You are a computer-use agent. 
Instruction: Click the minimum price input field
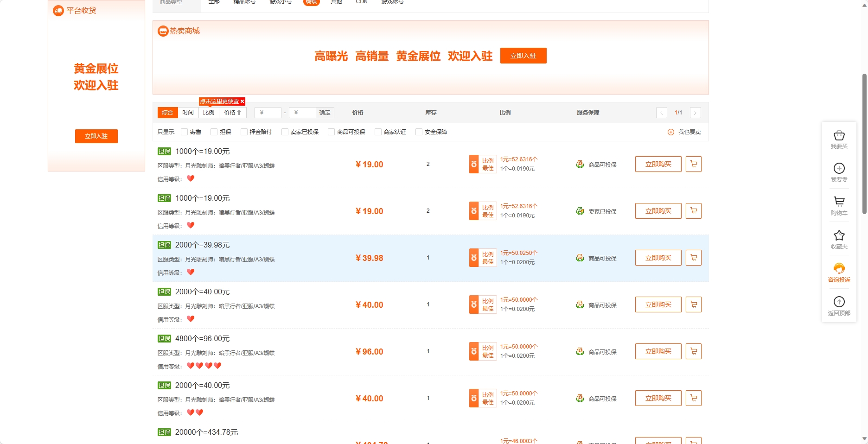tap(268, 112)
